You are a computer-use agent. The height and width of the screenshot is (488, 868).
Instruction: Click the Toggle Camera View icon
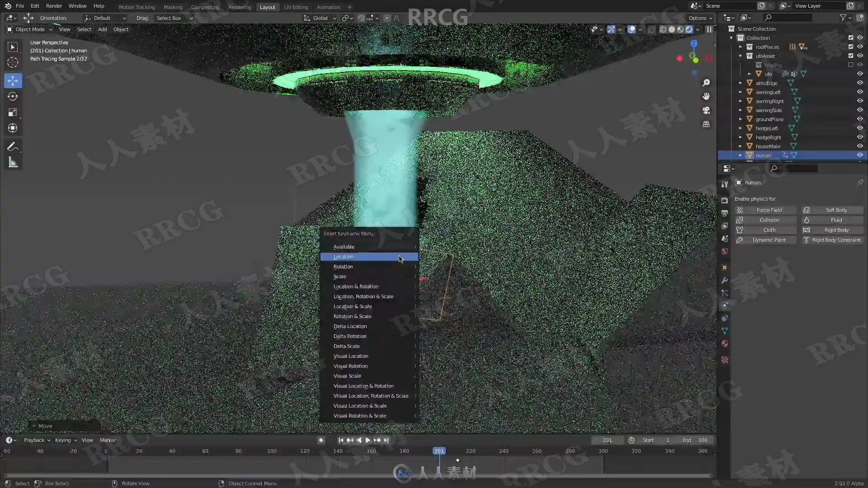click(x=706, y=110)
